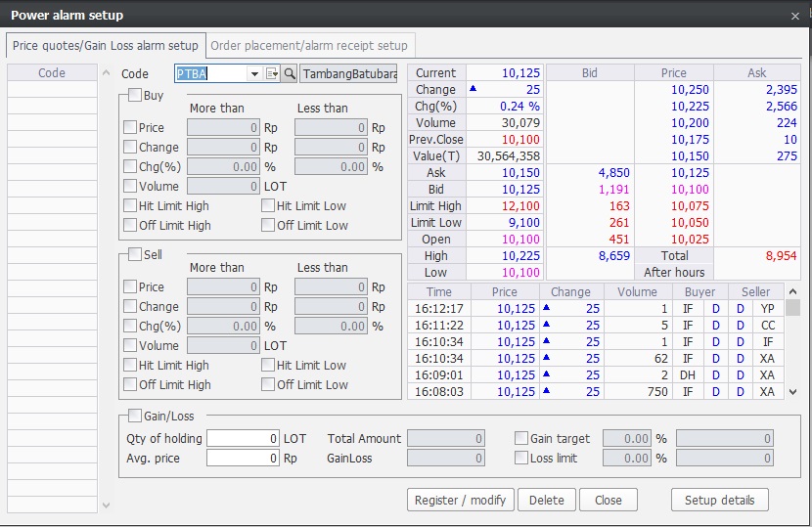Click the Time column header

[438, 292]
